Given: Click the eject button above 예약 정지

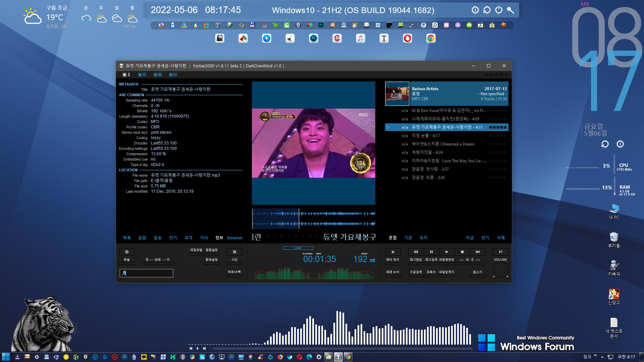Looking at the screenshot, I should pos(393,252).
